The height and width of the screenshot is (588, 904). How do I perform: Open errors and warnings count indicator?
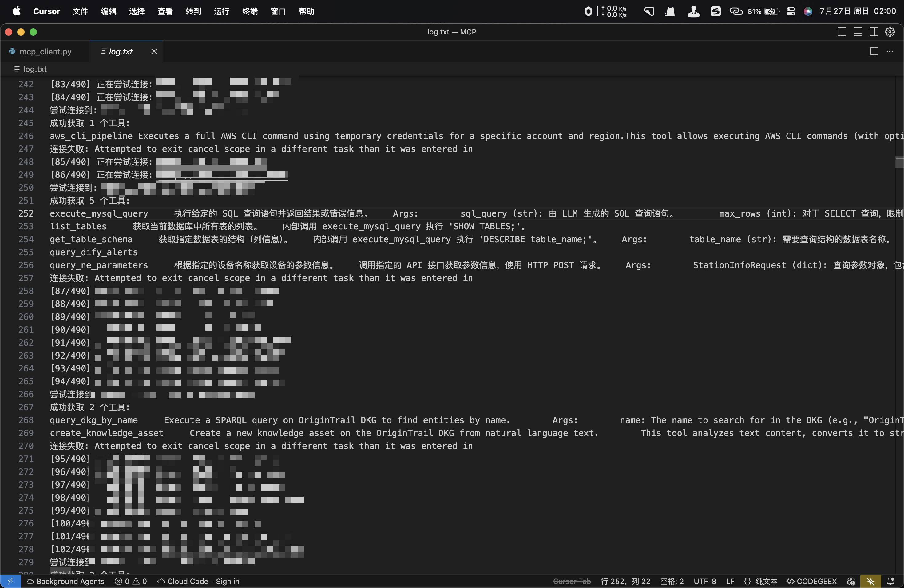coord(131,581)
